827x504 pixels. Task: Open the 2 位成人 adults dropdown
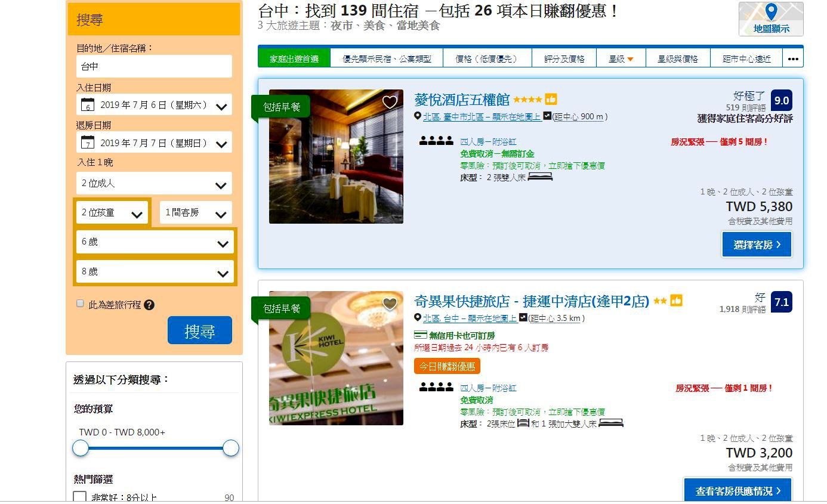[x=154, y=184]
